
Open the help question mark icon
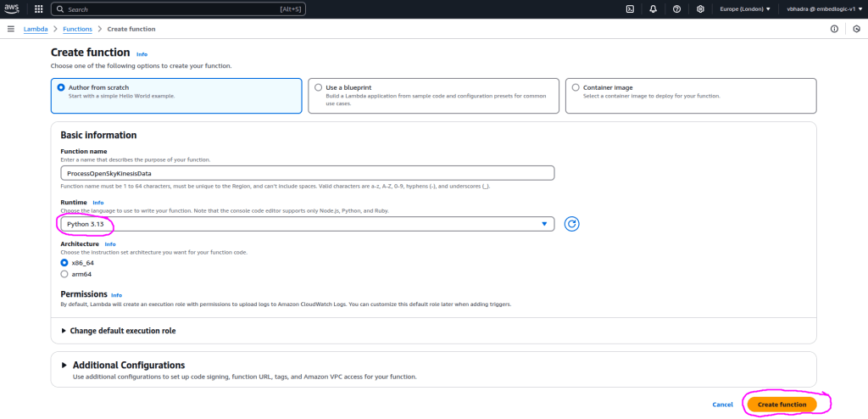point(676,9)
